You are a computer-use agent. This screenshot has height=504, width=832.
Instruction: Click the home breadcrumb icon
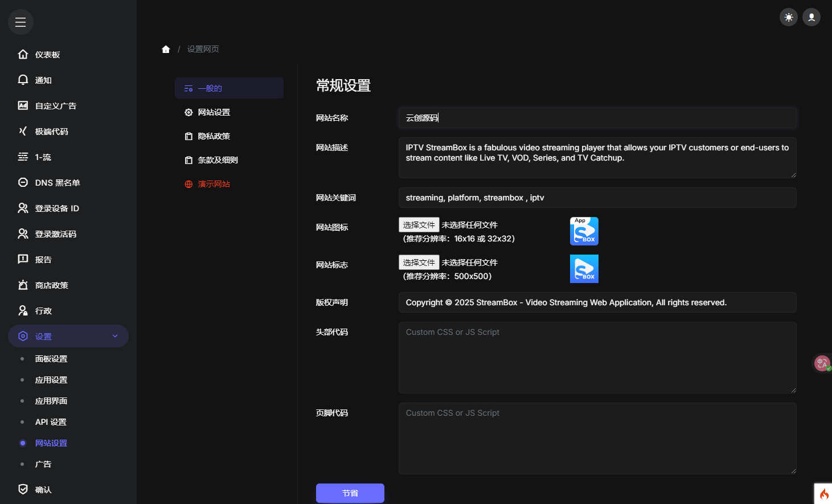pyautogui.click(x=166, y=49)
